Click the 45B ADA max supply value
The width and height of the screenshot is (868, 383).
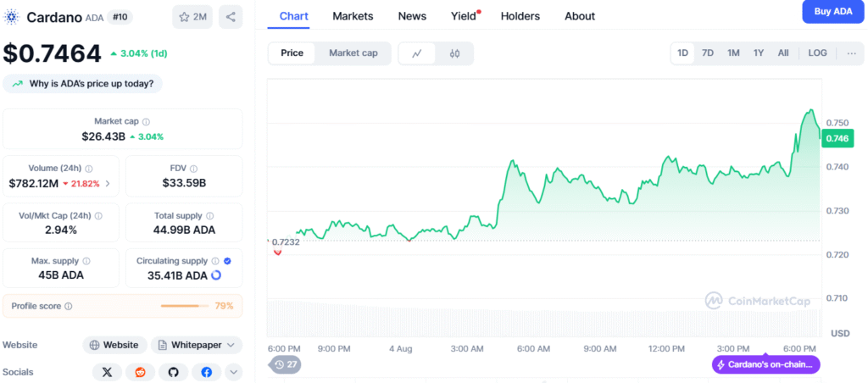click(61, 275)
